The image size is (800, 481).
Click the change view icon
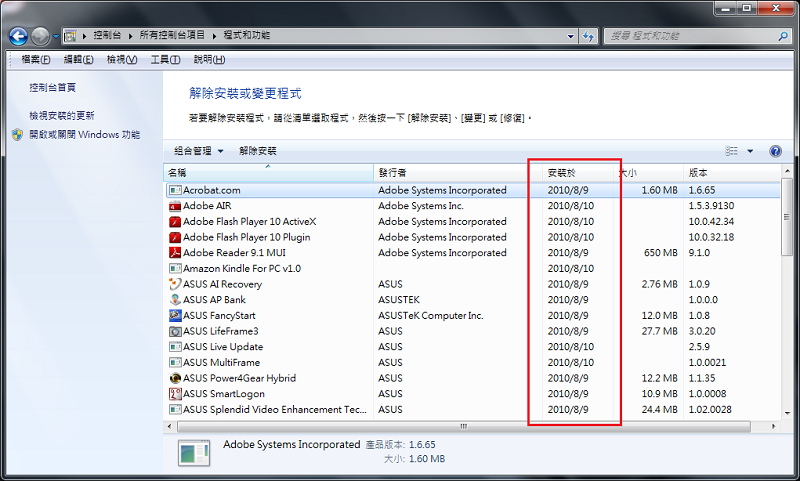(x=731, y=151)
